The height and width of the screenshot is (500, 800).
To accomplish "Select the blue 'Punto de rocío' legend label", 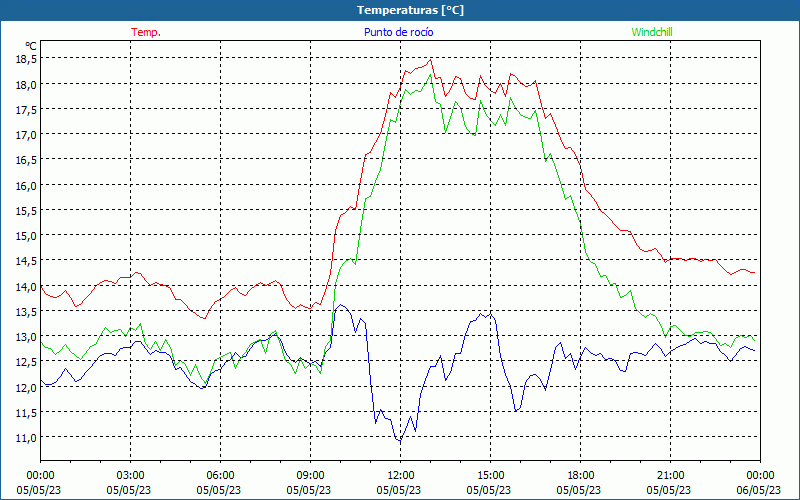I will (398, 32).
